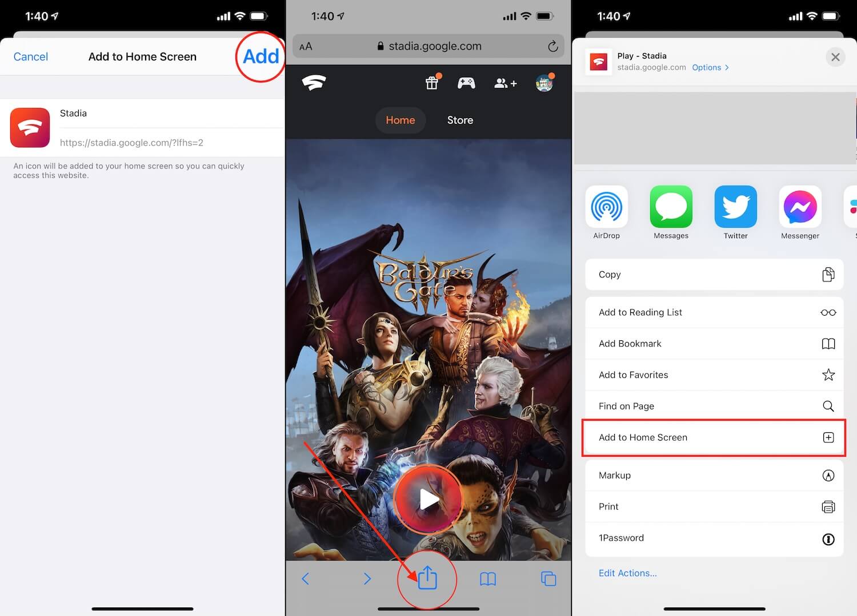Viewport: 857px width, 616px height.
Task: Share the page to Twitter
Action: click(x=735, y=207)
